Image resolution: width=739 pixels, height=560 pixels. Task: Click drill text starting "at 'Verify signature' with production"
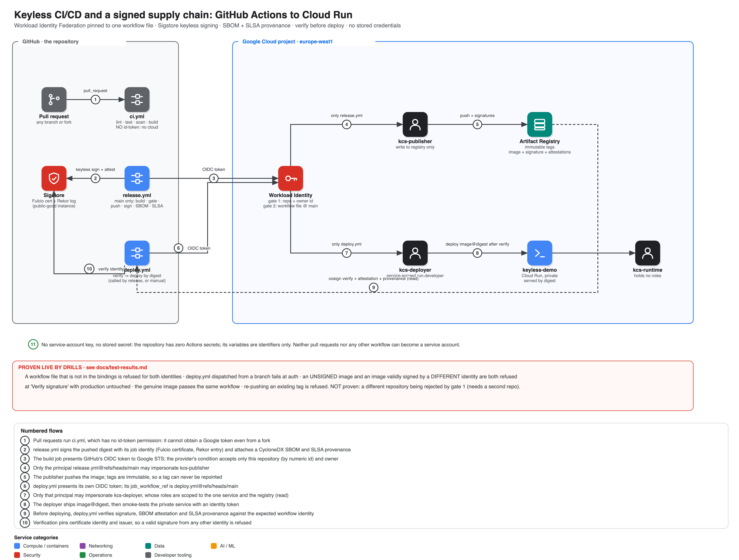tap(272, 387)
